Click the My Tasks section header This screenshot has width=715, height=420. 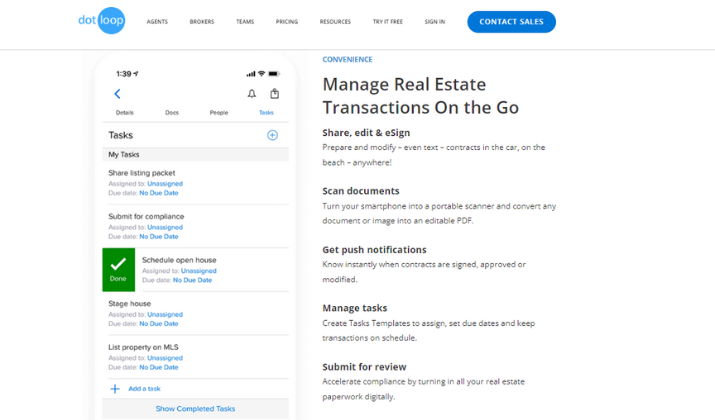(196, 155)
